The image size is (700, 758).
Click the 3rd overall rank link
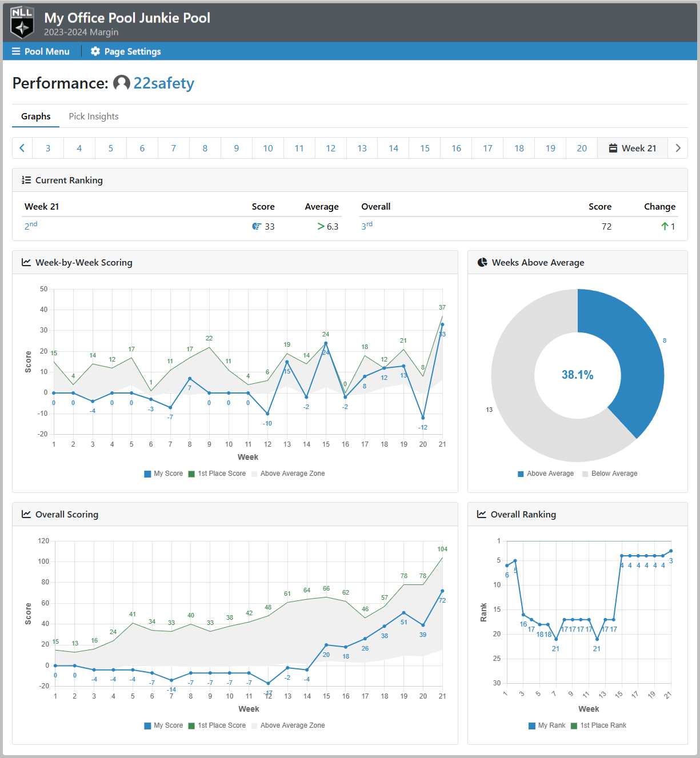[x=367, y=226]
